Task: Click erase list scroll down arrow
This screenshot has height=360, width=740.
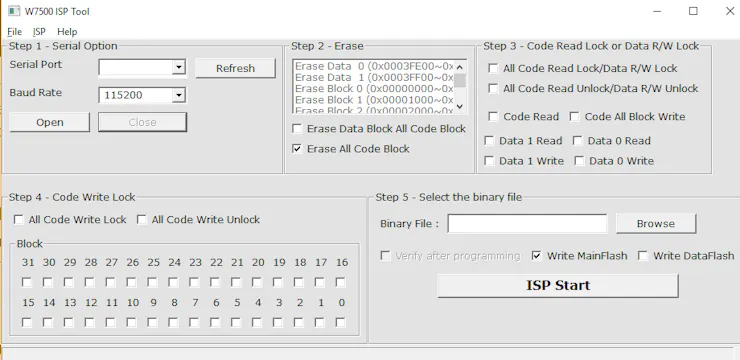Action: [460, 107]
